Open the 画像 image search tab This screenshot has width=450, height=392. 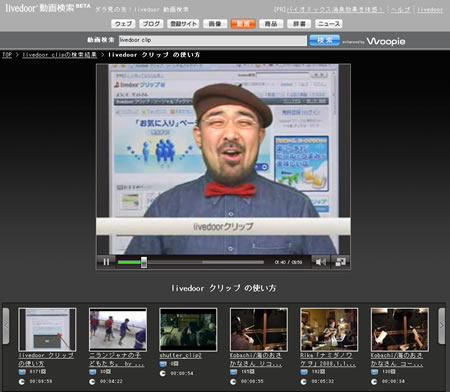pyautogui.click(x=215, y=24)
